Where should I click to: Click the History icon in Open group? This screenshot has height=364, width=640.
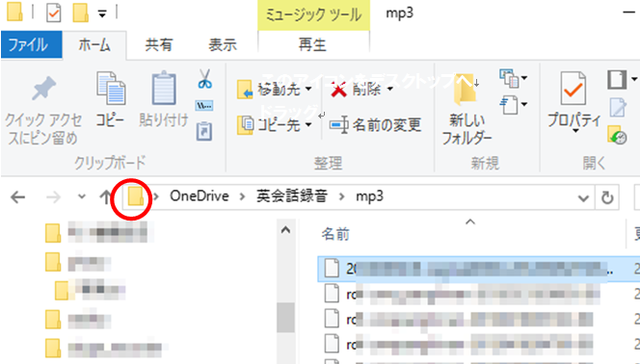617,135
